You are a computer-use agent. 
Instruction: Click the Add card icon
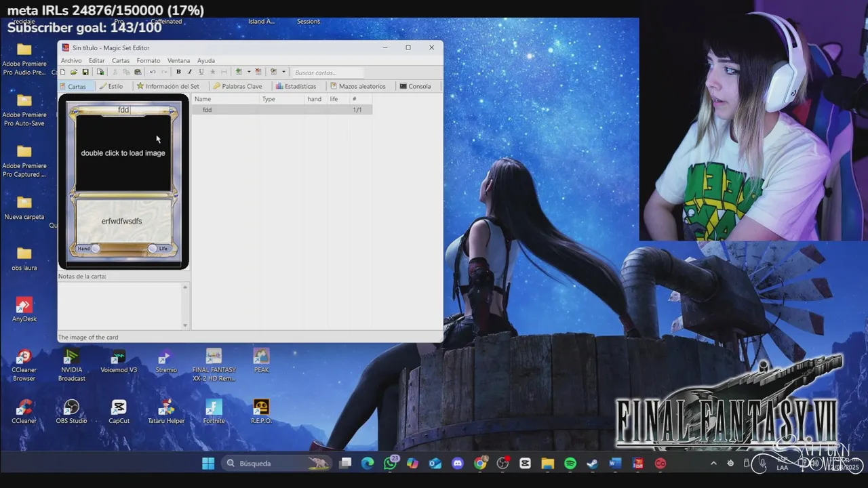pos(239,72)
